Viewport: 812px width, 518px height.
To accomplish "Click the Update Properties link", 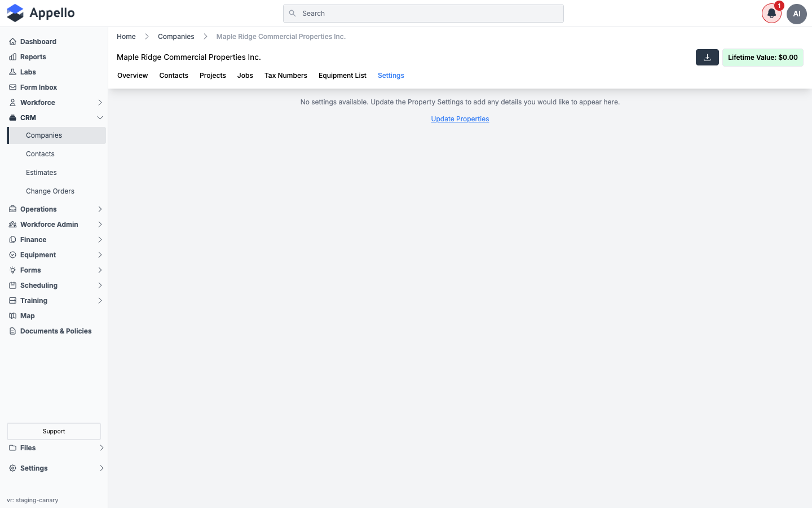I will [460, 119].
